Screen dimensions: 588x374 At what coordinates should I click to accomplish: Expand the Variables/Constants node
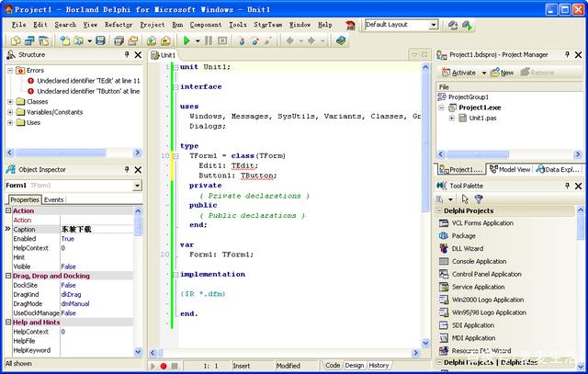coord(10,112)
